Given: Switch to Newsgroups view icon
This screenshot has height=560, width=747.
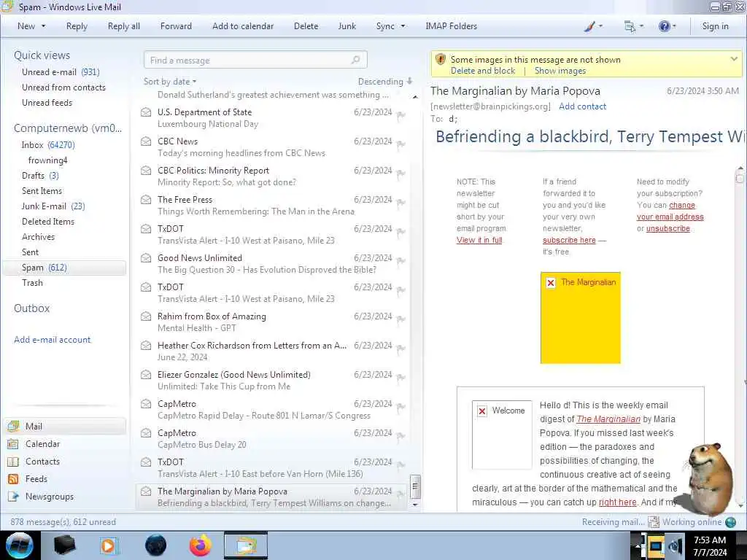Looking at the screenshot, I should pyautogui.click(x=13, y=497).
